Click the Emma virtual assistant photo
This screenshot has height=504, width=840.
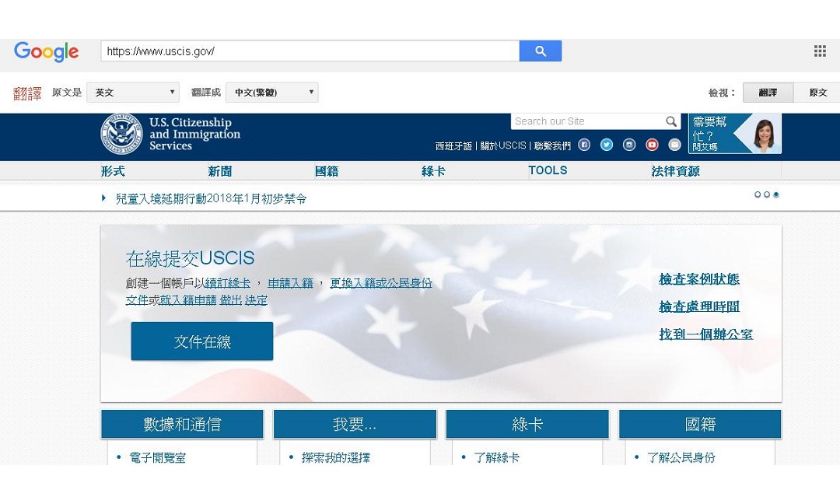pos(764,135)
